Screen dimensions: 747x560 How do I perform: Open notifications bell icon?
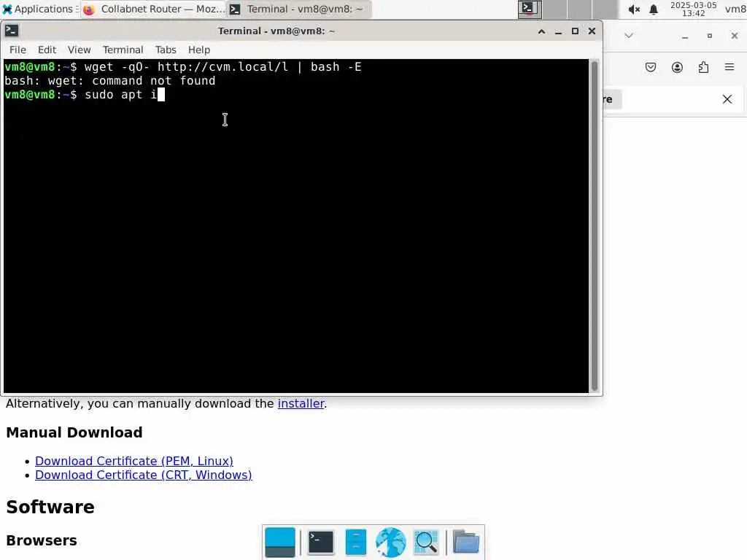(x=654, y=9)
